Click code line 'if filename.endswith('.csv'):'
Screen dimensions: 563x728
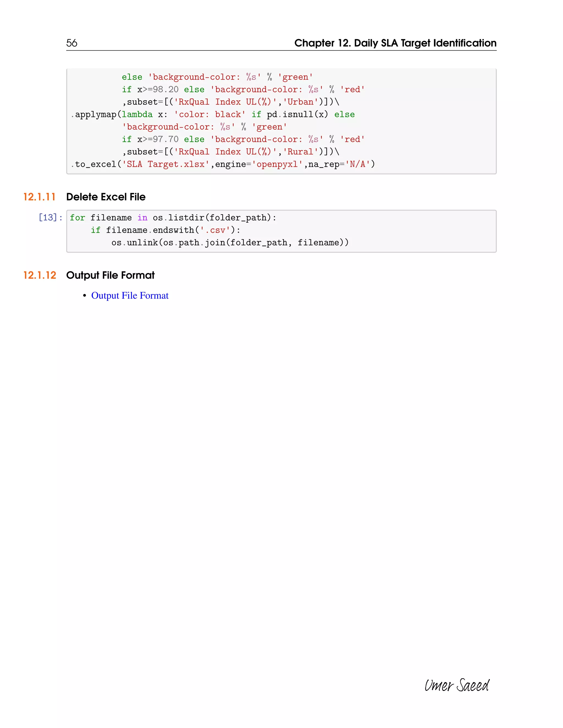[x=165, y=230]
